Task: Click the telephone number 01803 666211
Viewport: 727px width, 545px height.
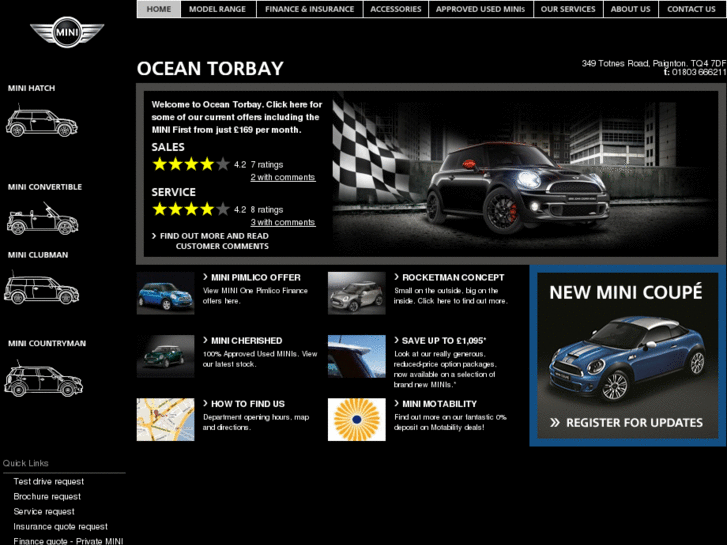Action: click(x=699, y=72)
